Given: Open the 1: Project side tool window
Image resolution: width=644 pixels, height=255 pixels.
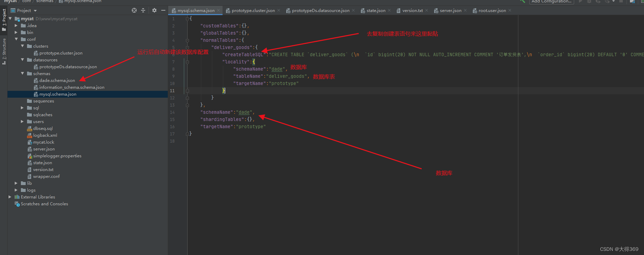Looking at the screenshot, I should pos(4,20).
